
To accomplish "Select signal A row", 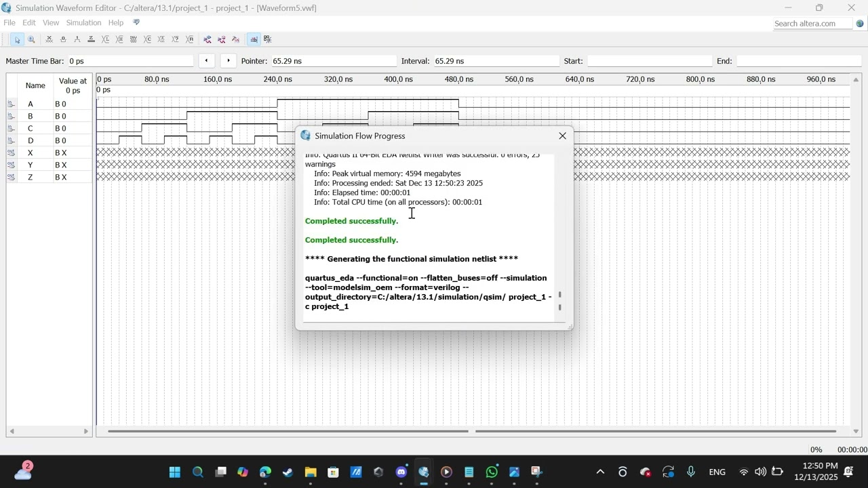I will (x=49, y=104).
